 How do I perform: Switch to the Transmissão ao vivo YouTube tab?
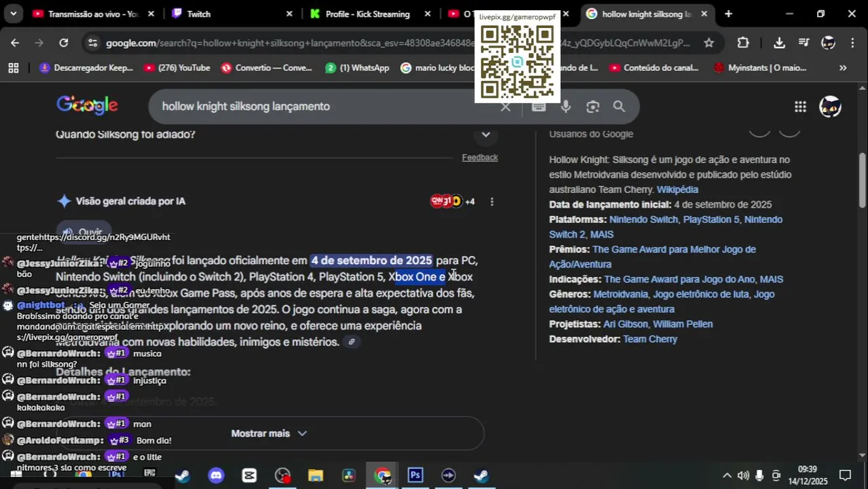pyautogui.click(x=93, y=14)
